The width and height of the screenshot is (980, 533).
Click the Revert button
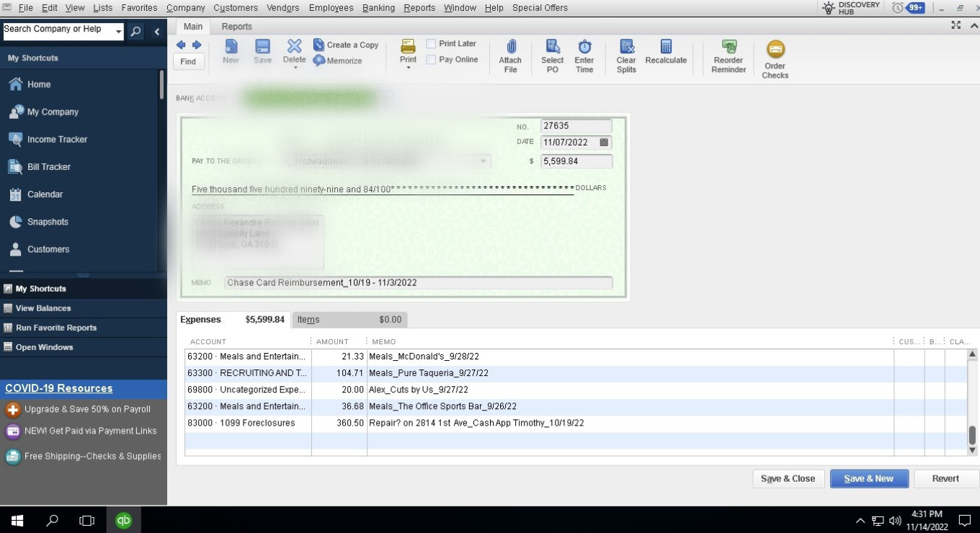coord(945,478)
